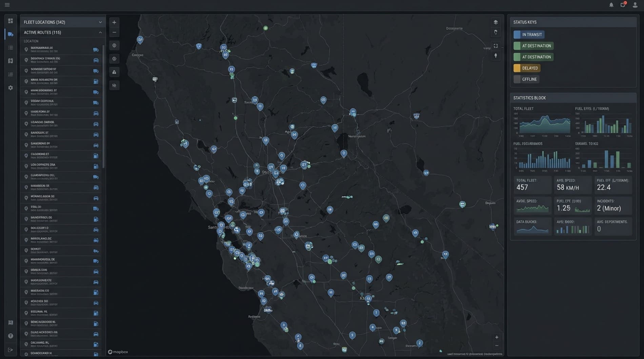644x359 pixels.
Task: Zoom in using the plus in the map's lower corner
Action: 497,337
